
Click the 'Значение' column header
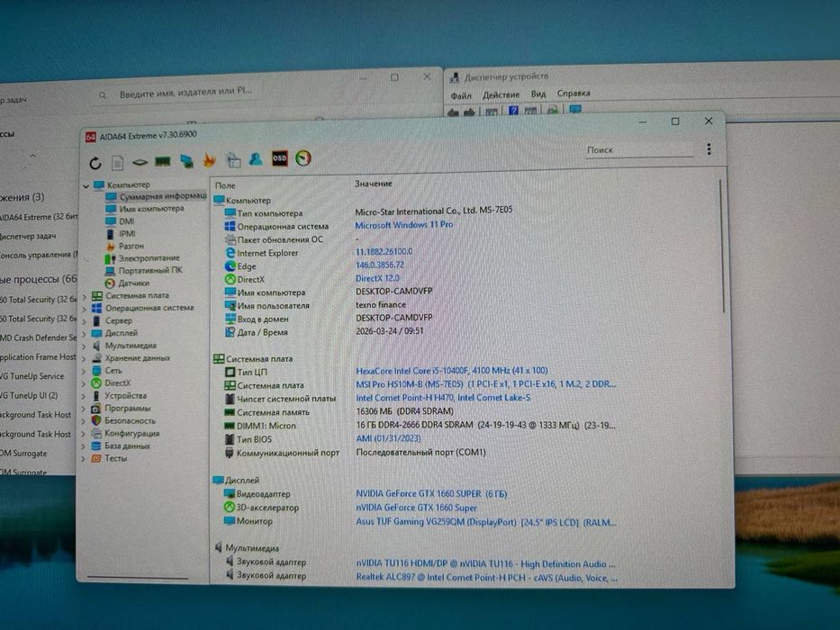click(x=374, y=184)
